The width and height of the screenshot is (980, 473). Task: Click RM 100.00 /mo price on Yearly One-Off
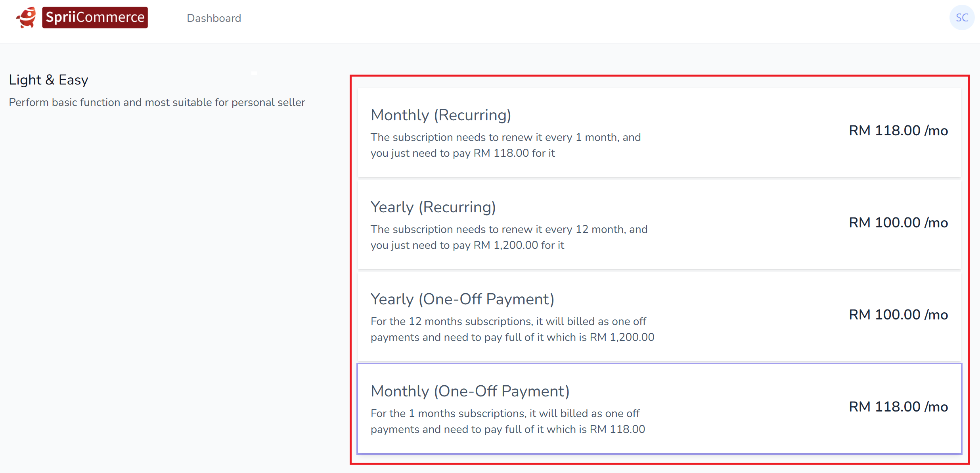898,315
